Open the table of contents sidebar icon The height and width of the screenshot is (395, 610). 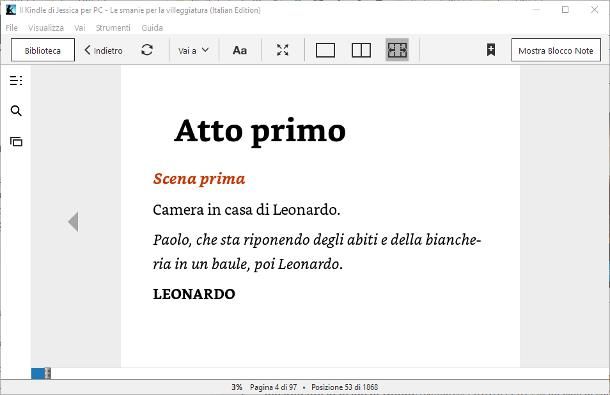click(x=16, y=81)
